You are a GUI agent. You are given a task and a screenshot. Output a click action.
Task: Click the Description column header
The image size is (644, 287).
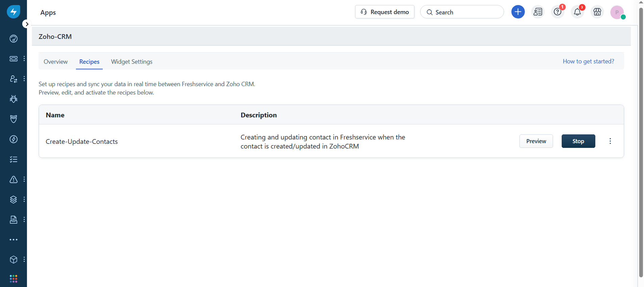tap(258, 115)
